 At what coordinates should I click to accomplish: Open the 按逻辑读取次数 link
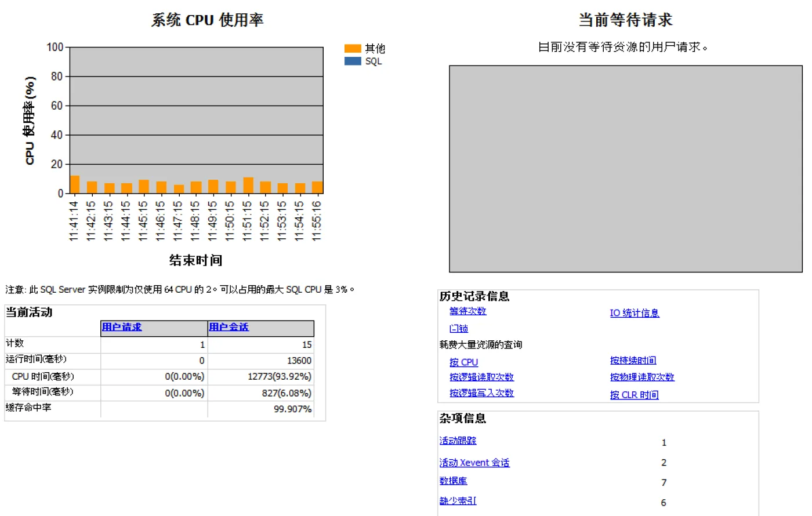point(481,377)
